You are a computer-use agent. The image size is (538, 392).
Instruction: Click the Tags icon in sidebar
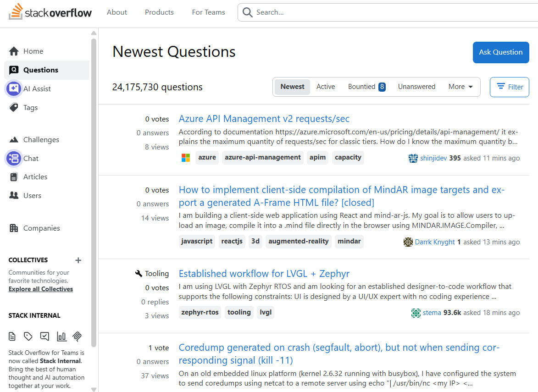tap(14, 108)
